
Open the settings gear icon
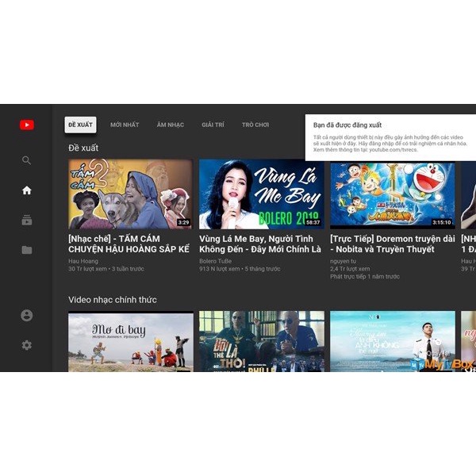tap(27, 345)
